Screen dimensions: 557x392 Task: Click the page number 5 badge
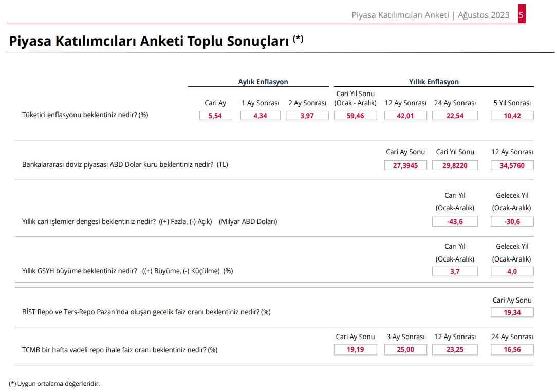pos(521,15)
